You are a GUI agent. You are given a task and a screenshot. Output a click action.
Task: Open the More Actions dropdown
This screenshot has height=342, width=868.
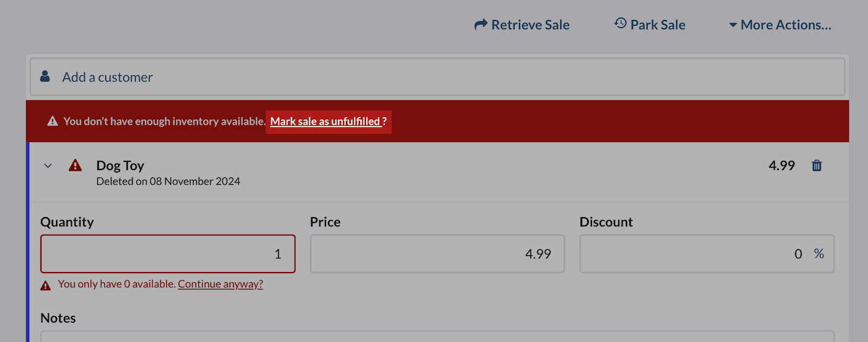(x=780, y=25)
